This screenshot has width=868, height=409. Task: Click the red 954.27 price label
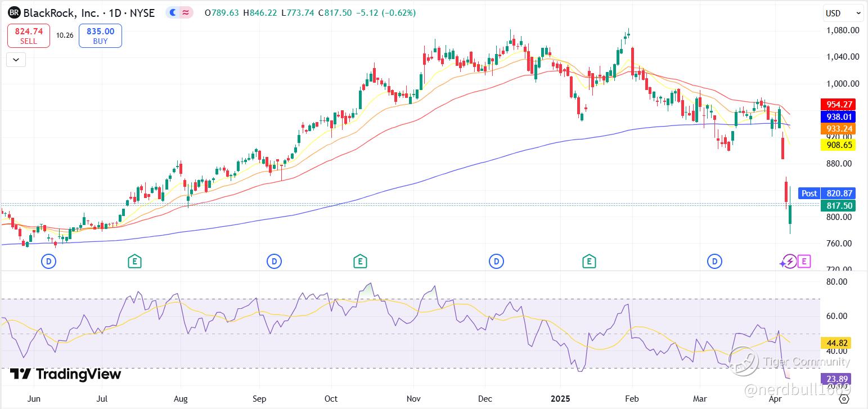coord(839,105)
